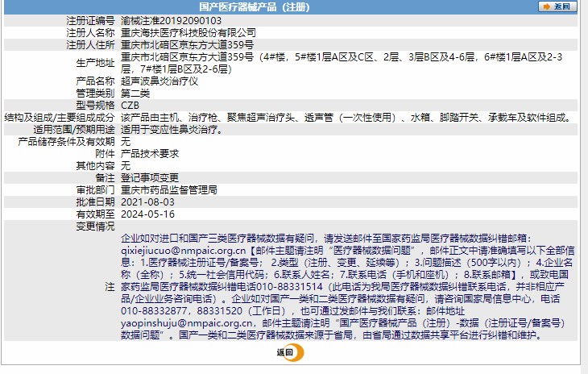Click email address yaopinshuju@nmpaic.org.cn

[x=187, y=323]
